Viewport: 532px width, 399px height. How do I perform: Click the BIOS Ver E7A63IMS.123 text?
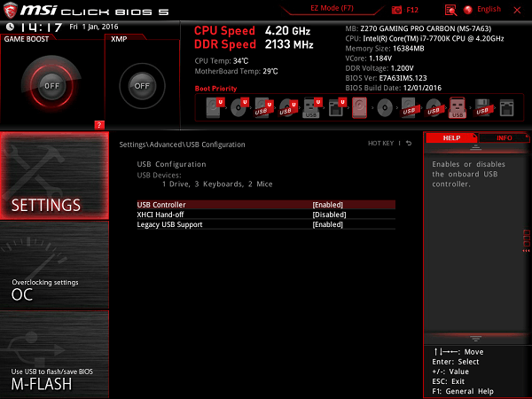pos(386,78)
